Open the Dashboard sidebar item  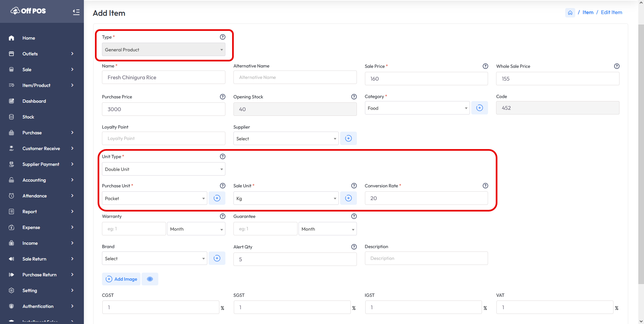[x=34, y=101]
